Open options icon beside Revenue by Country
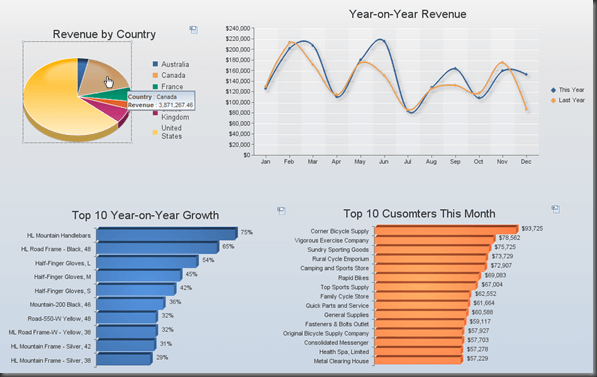 (x=194, y=30)
